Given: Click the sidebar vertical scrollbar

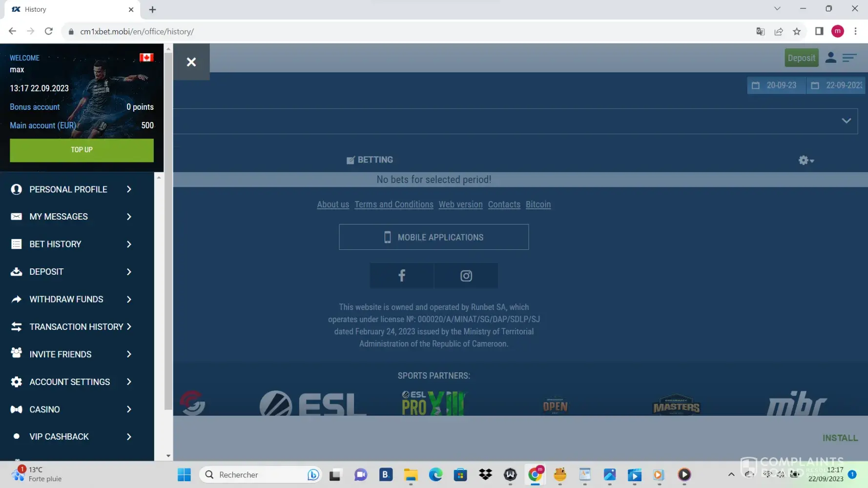Looking at the screenshot, I should tap(168, 229).
